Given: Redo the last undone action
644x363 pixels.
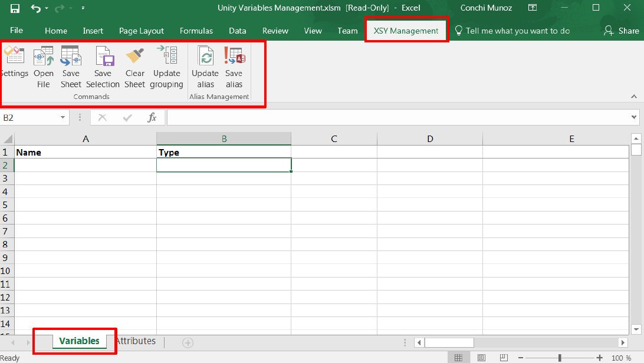Looking at the screenshot, I should 60,8.
